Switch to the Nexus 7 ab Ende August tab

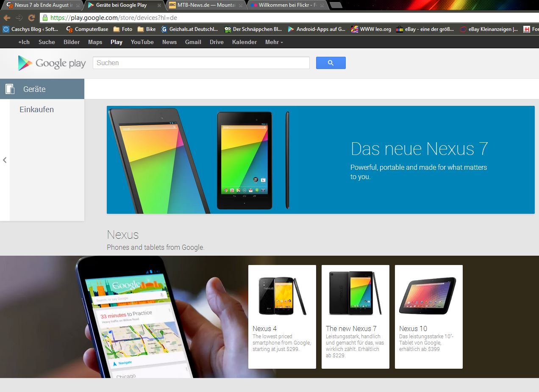pyautogui.click(x=42, y=6)
